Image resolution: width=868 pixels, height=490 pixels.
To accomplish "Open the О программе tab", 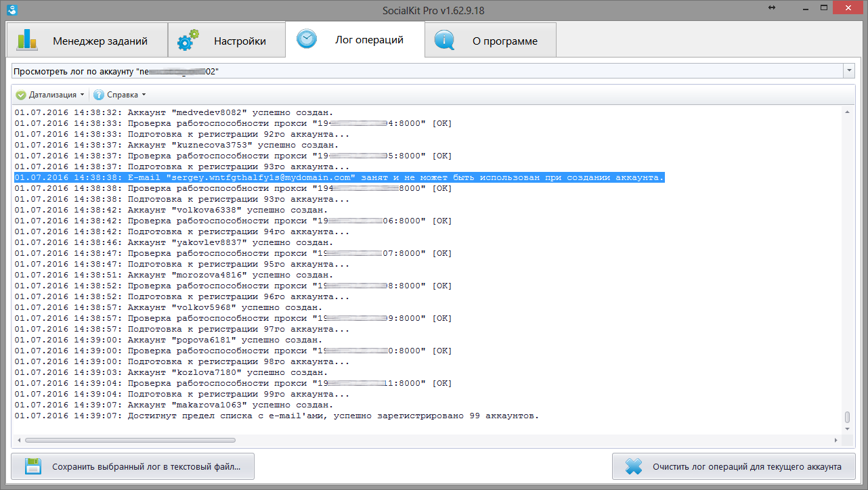I will click(x=491, y=41).
